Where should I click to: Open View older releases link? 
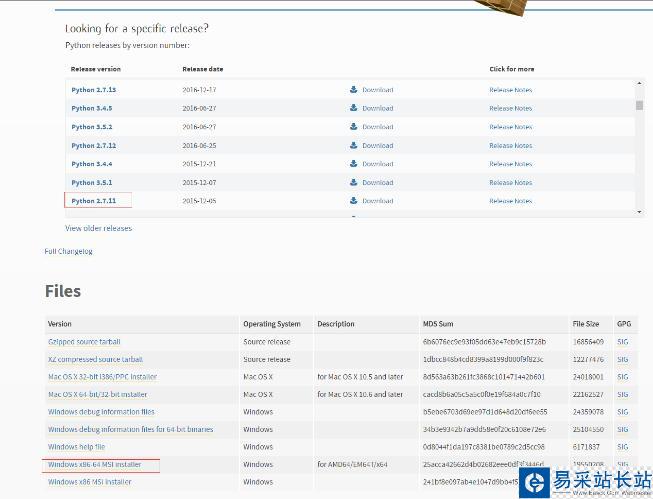[99, 228]
